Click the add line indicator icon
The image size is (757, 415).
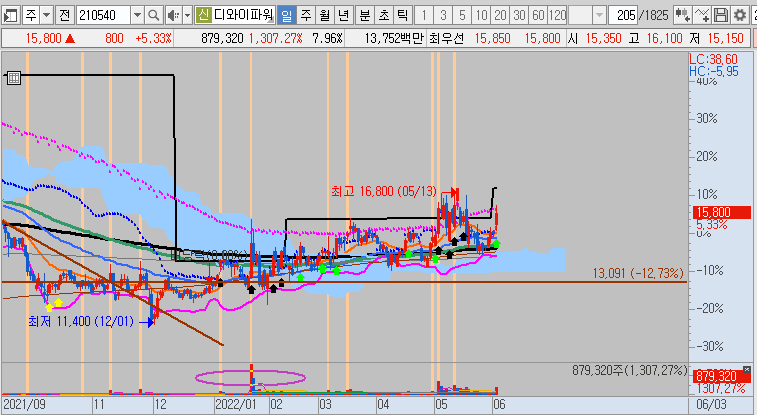(x=702, y=15)
